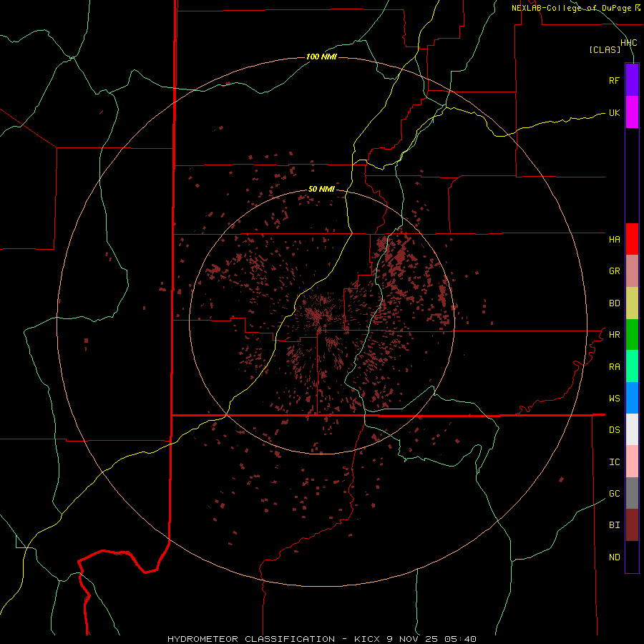Pick the HR green legend swatch
The height and width of the screenshot is (644, 644).
[x=632, y=335]
